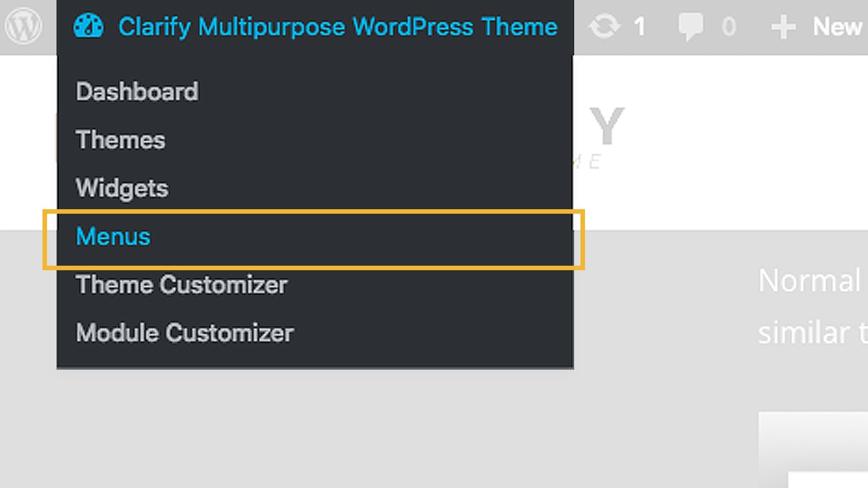The height and width of the screenshot is (488, 868).
Task: Click the New label in admin bar
Action: click(x=837, y=27)
